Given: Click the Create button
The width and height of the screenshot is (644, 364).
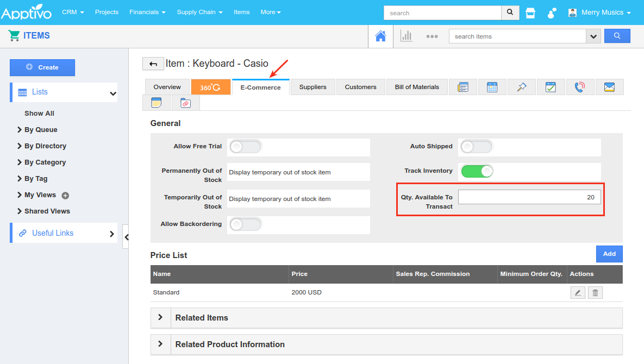Looking at the screenshot, I should click(42, 67).
